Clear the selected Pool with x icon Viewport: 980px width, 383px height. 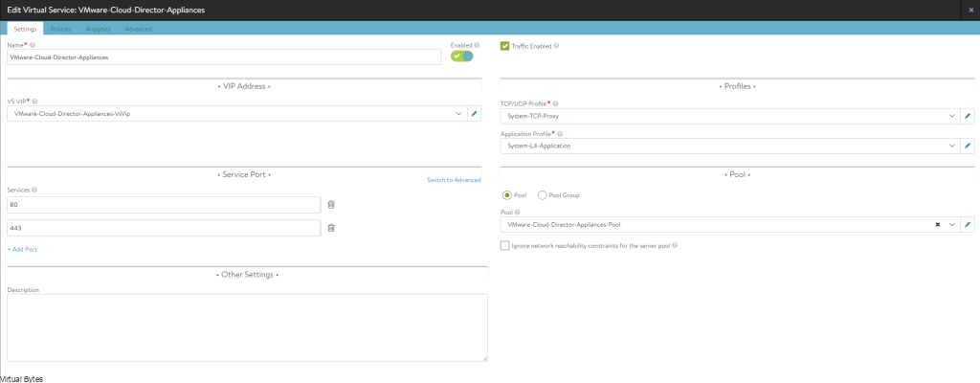point(938,224)
